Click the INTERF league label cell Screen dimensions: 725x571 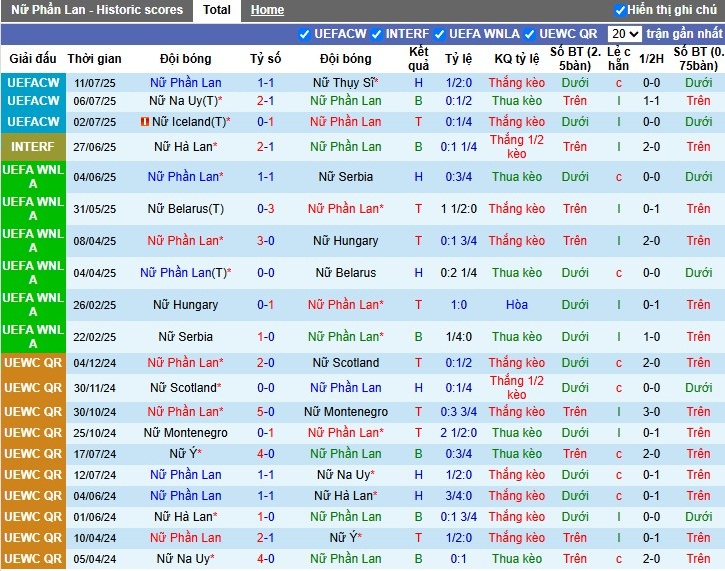33,147
